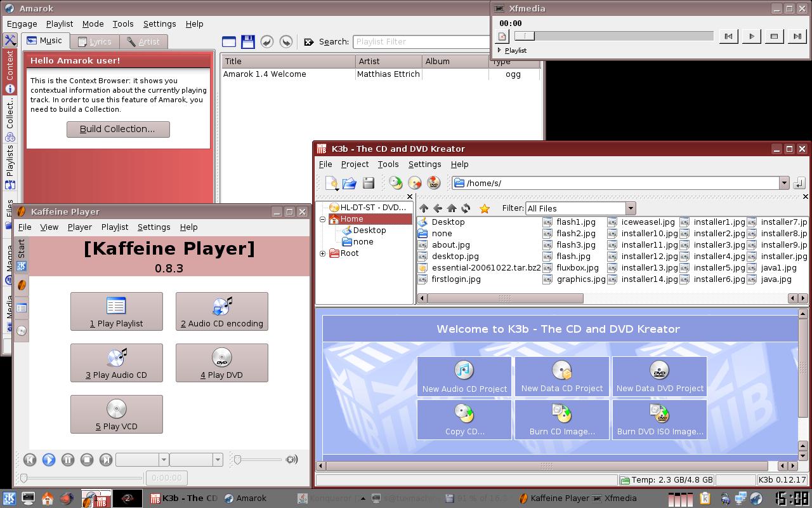
Task: Click the Home folder icon on the taskbar panel
Action: click(x=48, y=498)
